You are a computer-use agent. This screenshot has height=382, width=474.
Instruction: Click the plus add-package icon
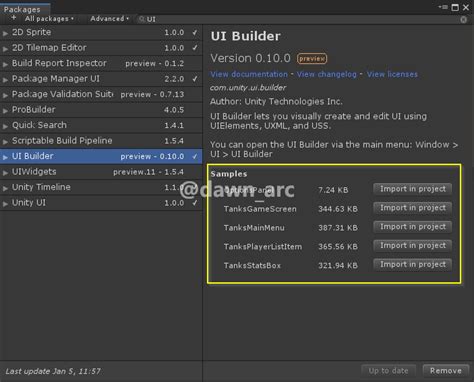pos(13,18)
